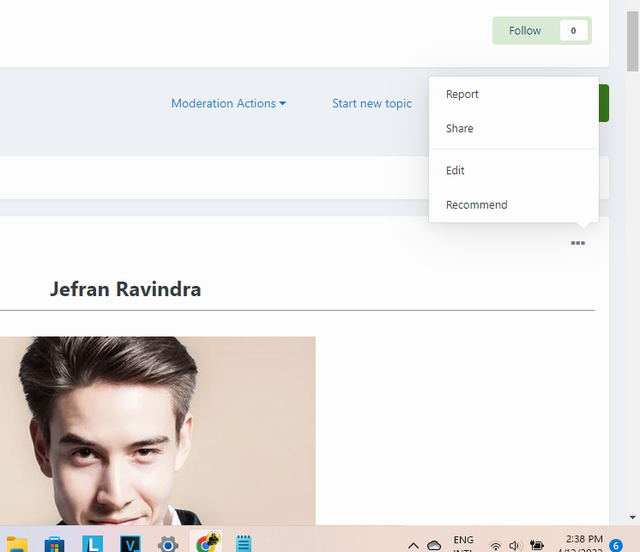Open the V app icon on the taskbar
Image resolution: width=640 pixels, height=552 pixels.
(130, 544)
